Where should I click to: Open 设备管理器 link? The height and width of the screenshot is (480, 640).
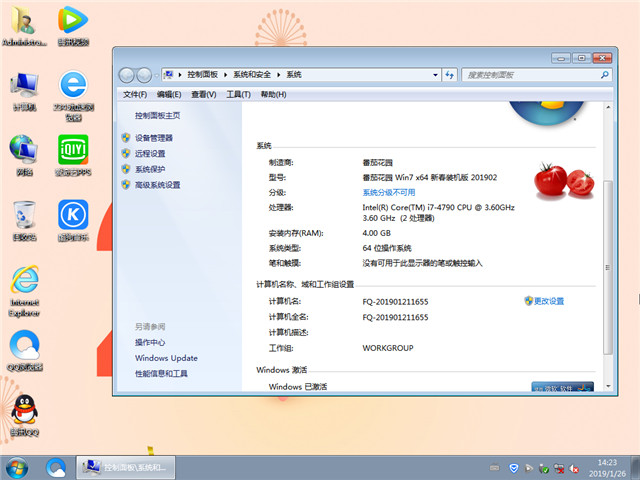click(x=154, y=138)
